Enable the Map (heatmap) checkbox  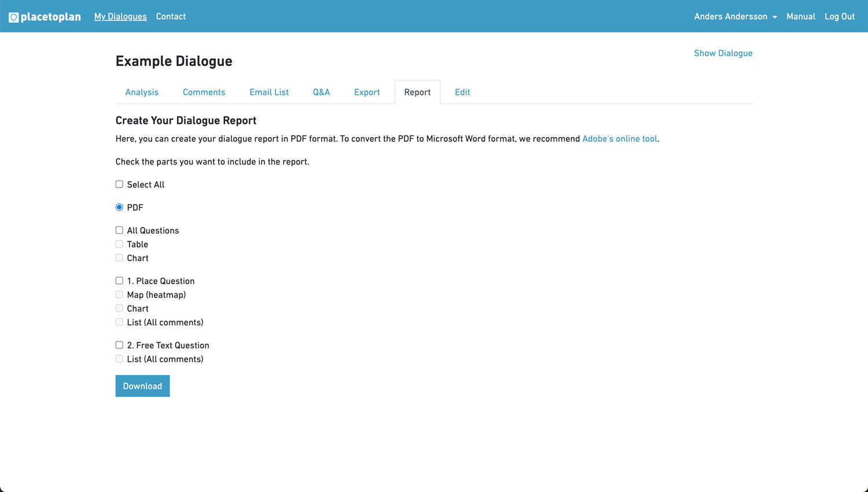pos(119,294)
